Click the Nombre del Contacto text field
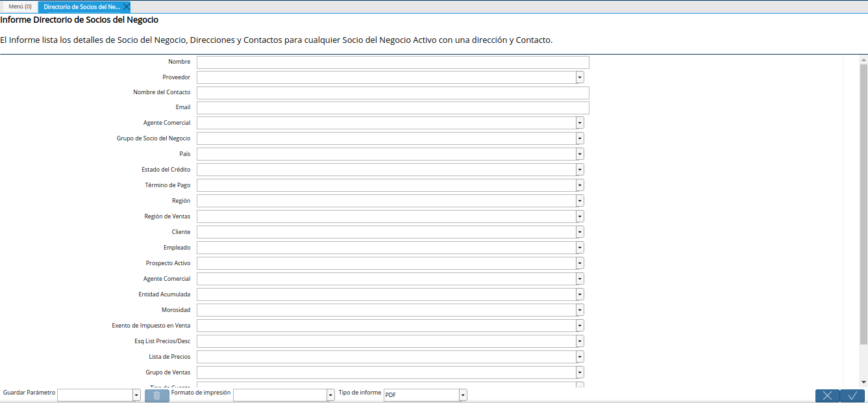Image resolution: width=868 pixels, height=403 pixels. click(x=393, y=92)
